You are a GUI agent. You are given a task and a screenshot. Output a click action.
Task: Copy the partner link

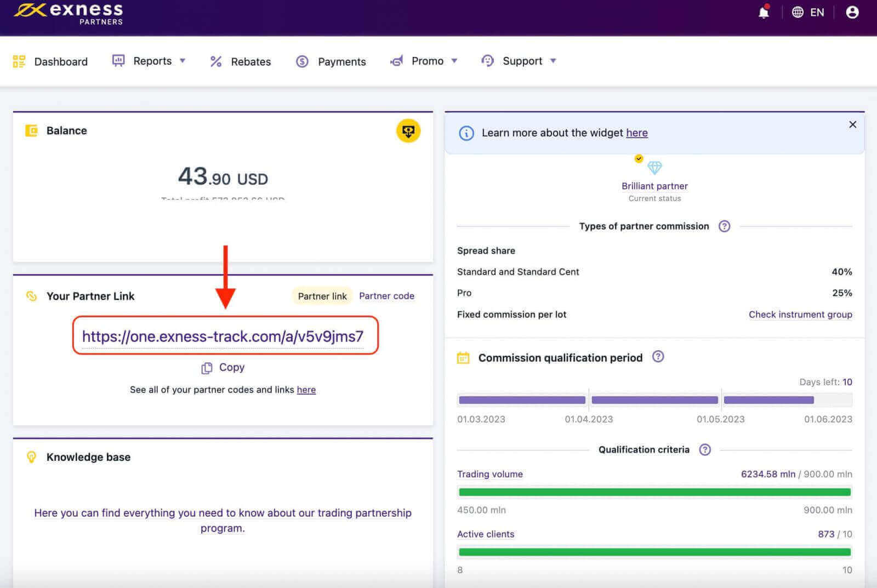click(223, 368)
